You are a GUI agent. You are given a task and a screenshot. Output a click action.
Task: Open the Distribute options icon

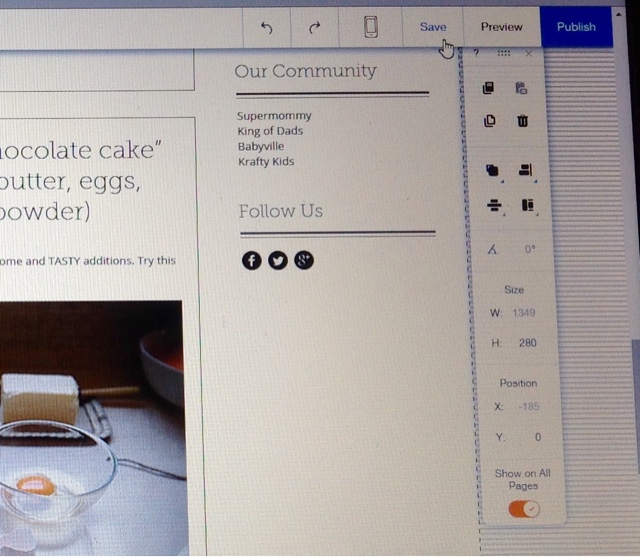point(494,205)
